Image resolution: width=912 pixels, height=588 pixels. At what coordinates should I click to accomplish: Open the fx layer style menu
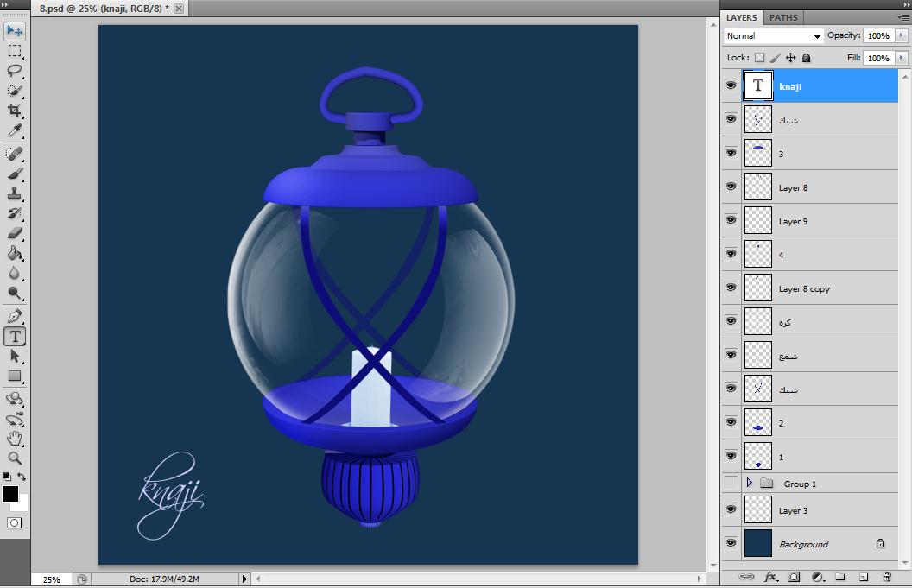[770, 577]
